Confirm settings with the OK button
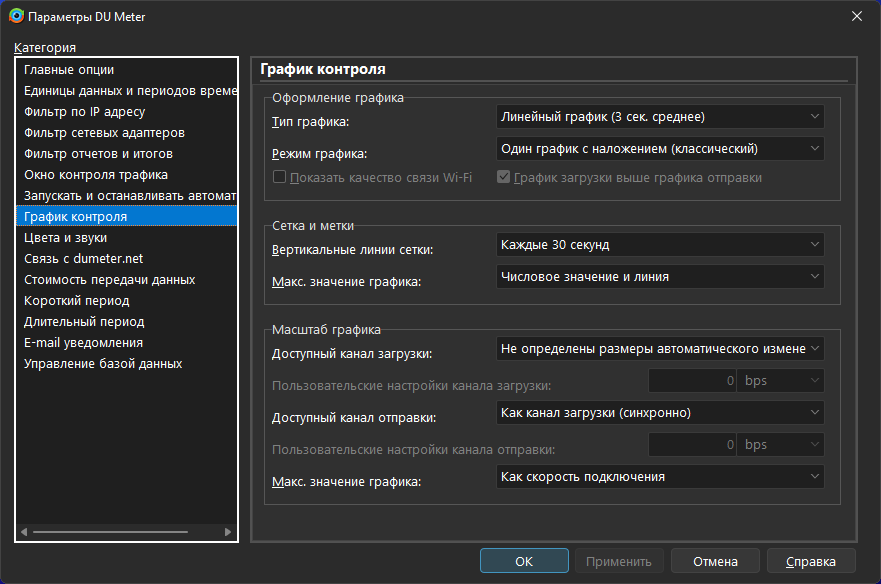 524,561
